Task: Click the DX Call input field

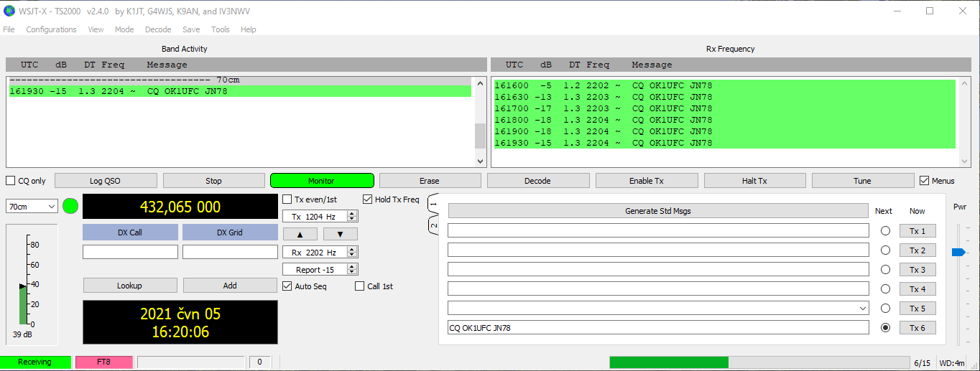Action: (130, 252)
